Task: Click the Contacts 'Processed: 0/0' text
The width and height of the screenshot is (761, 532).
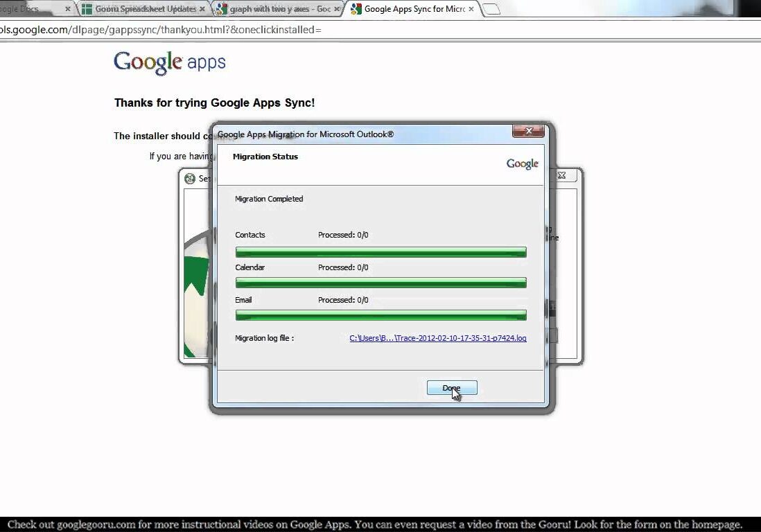Action: (x=343, y=235)
